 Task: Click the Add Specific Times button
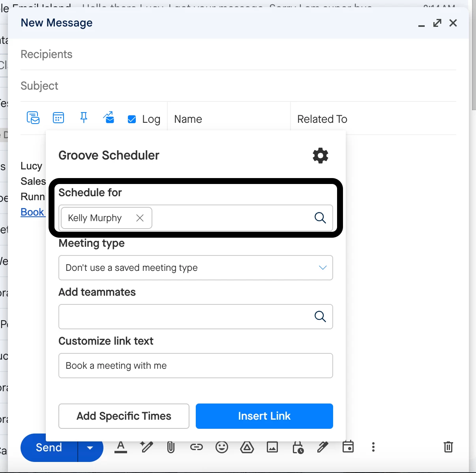(x=124, y=416)
